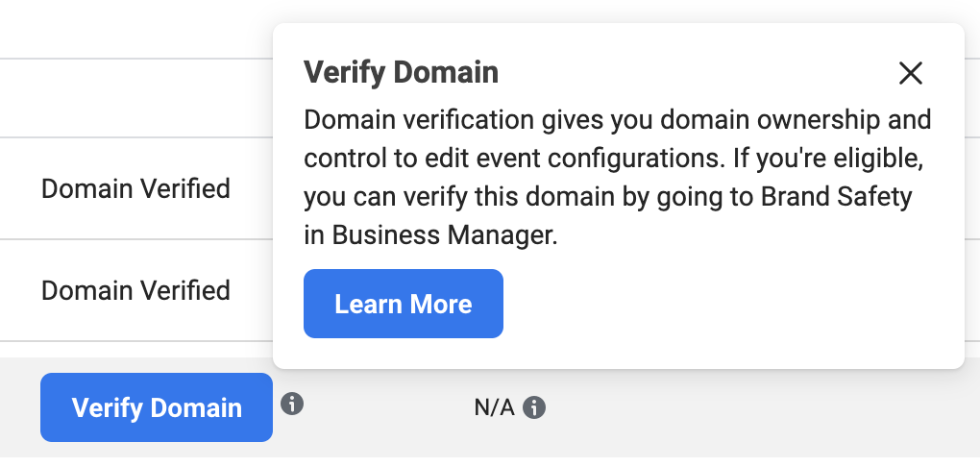Click the N/A status text

pyautogui.click(x=494, y=408)
